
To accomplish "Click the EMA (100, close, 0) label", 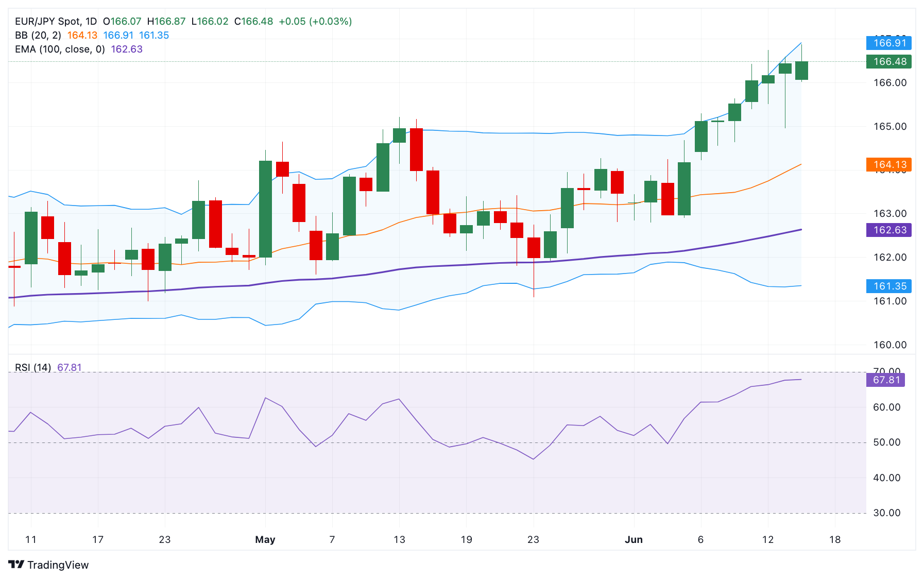I will [x=60, y=49].
